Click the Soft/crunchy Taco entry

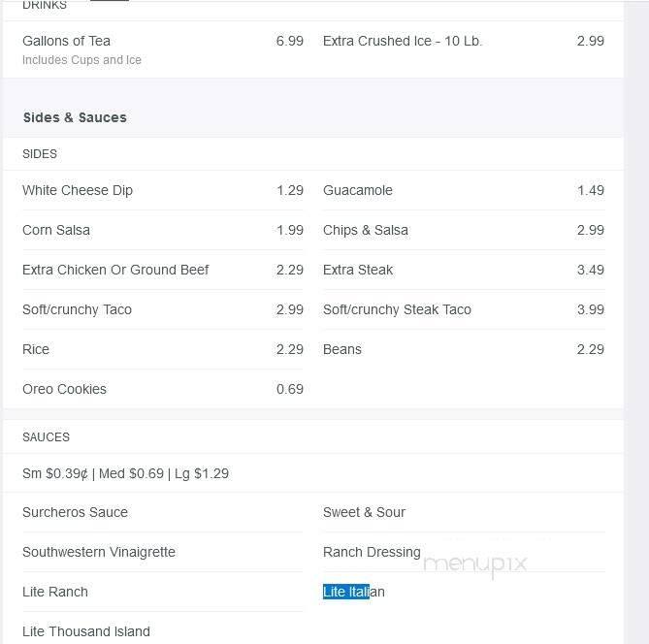pyautogui.click(x=77, y=309)
